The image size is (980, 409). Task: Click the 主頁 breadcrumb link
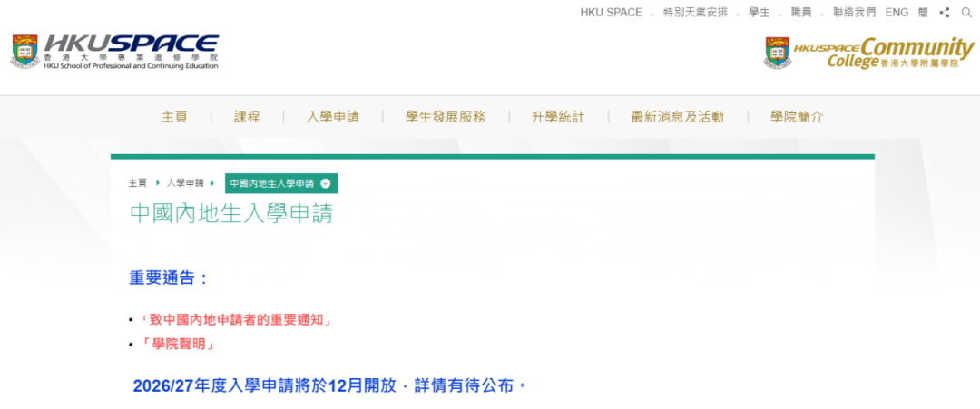[x=138, y=183]
